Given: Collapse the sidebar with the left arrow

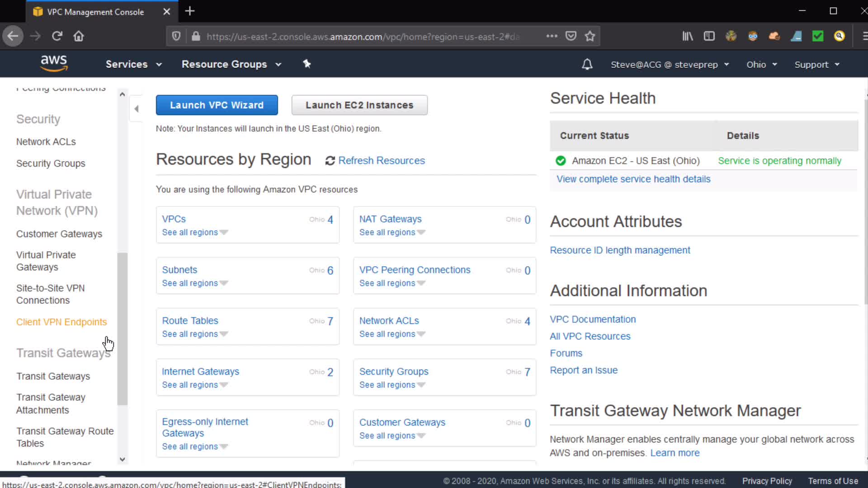Looking at the screenshot, I should (x=136, y=109).
